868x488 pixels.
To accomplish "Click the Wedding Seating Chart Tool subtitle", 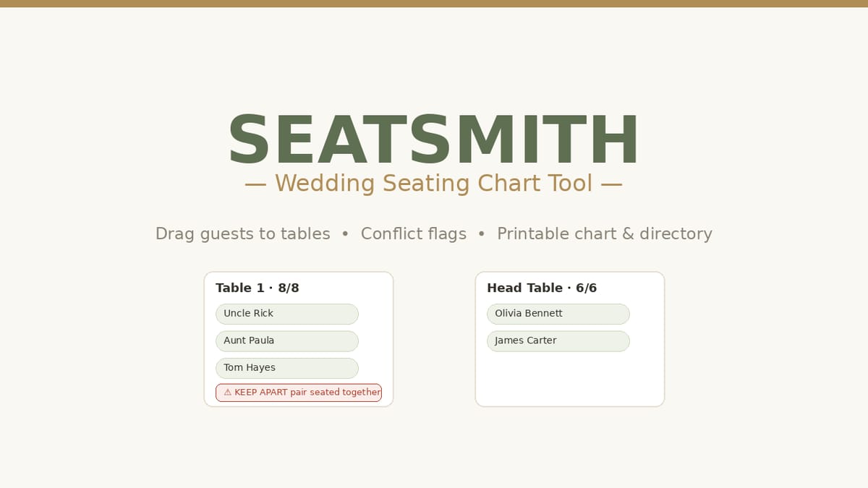I will click(x=434, y=183).
